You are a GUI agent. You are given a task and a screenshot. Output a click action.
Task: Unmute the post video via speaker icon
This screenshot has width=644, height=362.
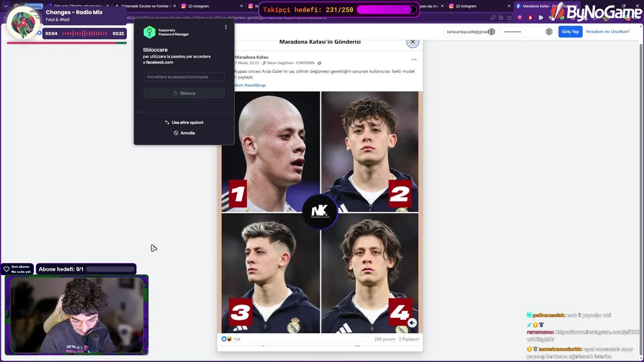pyautogui.click(x=412, y=323)
